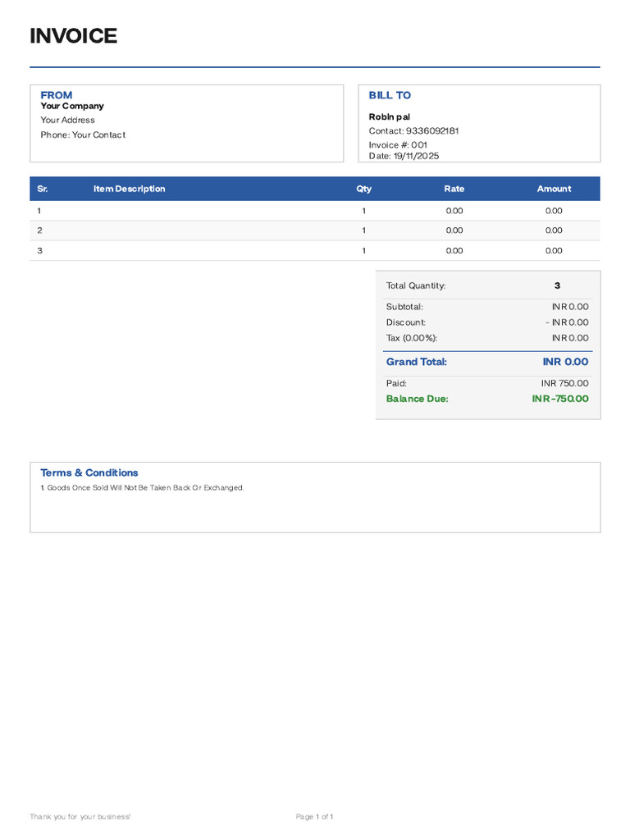Select the green Balance Due label
The image size is (630, 840).
[x=418, y=399]
